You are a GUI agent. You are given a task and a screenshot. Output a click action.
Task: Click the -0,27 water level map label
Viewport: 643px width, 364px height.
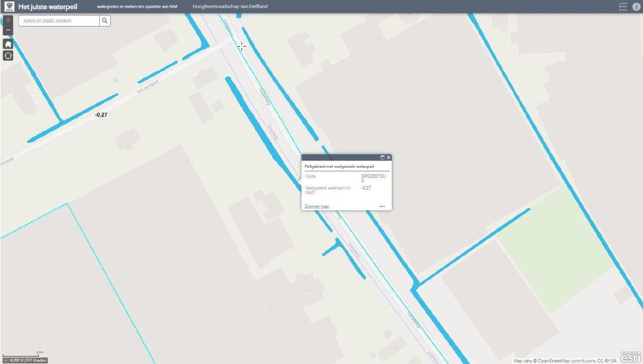coord(101,115)
